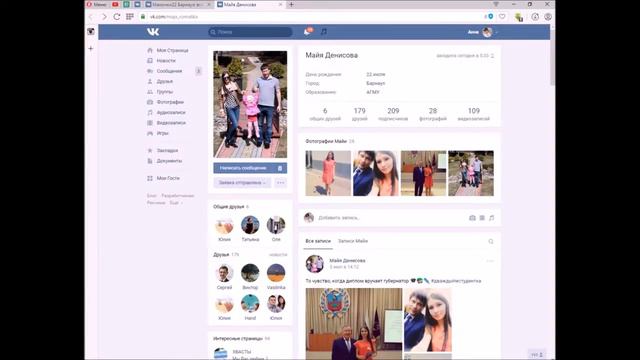Image resolution: width=640 pixels, height=360 pixels.
Task: Click the VK search field
Action: click(x=250, y=32)
